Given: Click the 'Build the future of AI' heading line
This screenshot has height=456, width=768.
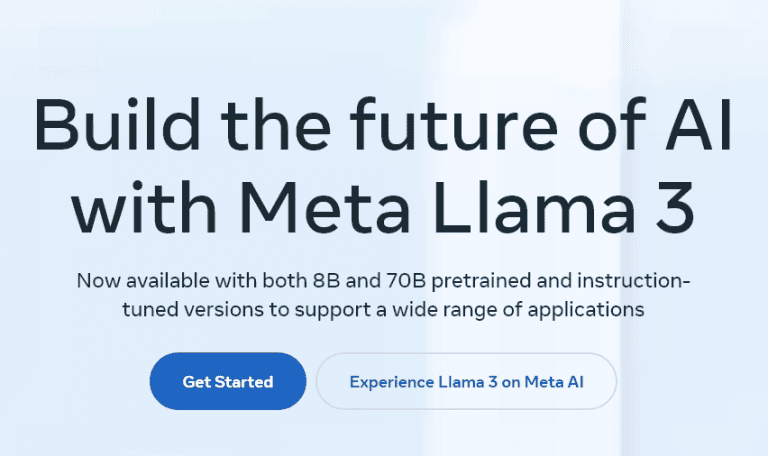Looking at the screenshot, I should pos(384,125).
